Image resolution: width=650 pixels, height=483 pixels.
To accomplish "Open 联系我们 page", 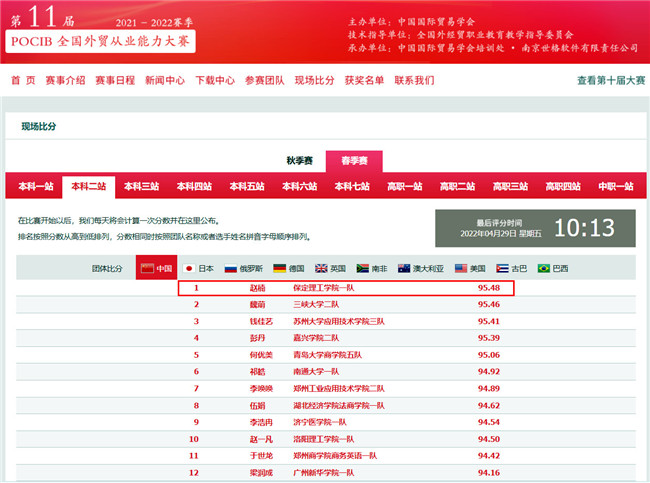I will tap(414, 80).
